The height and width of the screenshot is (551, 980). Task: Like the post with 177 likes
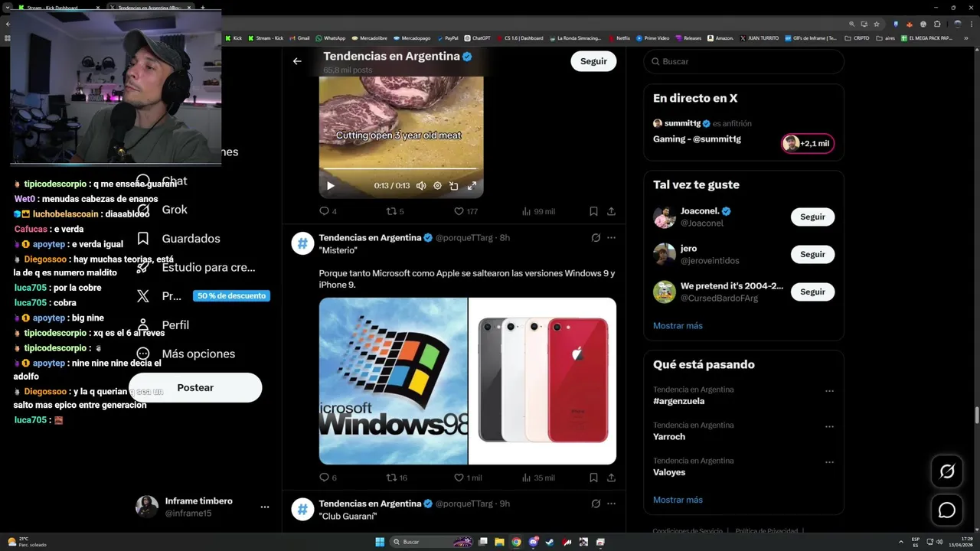(x=465, y=211)
